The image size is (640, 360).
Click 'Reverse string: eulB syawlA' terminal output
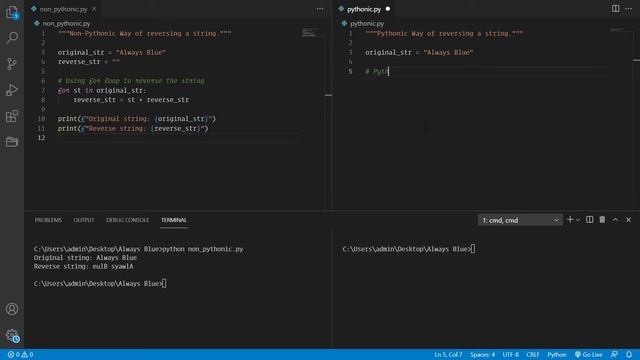click(83, 267)
